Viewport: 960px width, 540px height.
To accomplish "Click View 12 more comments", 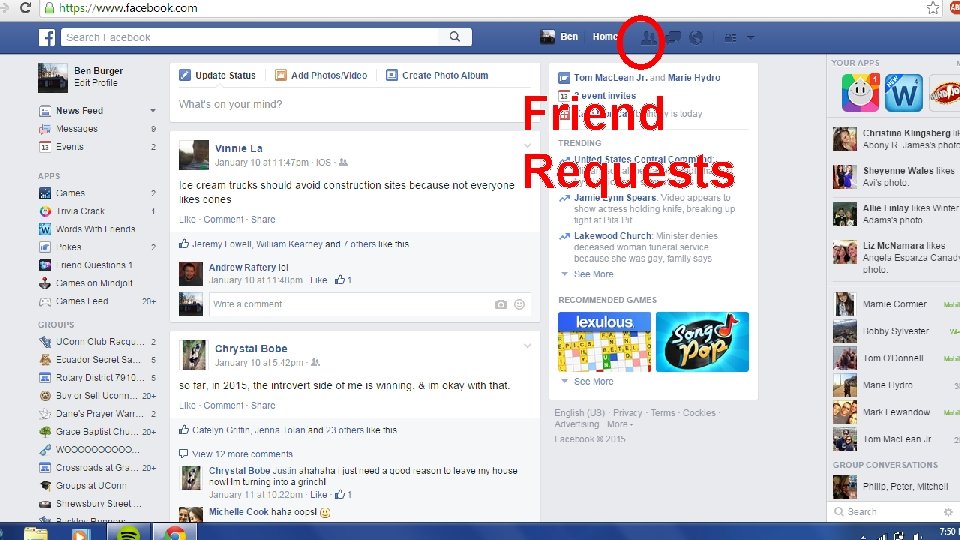I will coord(242,454).
